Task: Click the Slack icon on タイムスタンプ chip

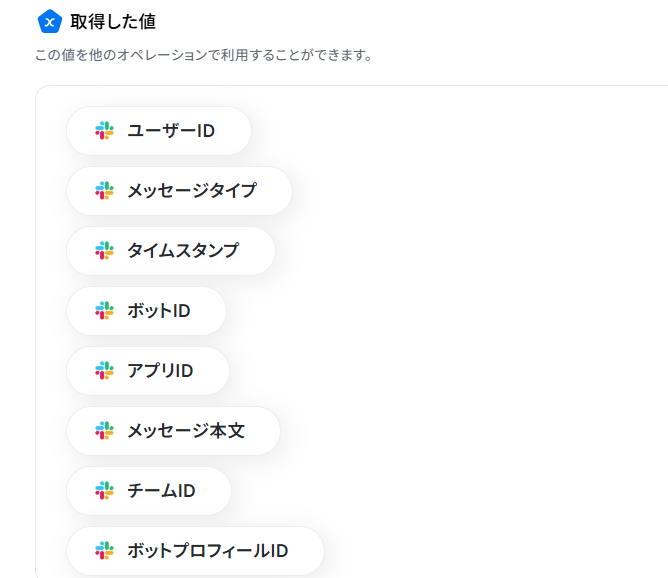Action: pos(104,251)
